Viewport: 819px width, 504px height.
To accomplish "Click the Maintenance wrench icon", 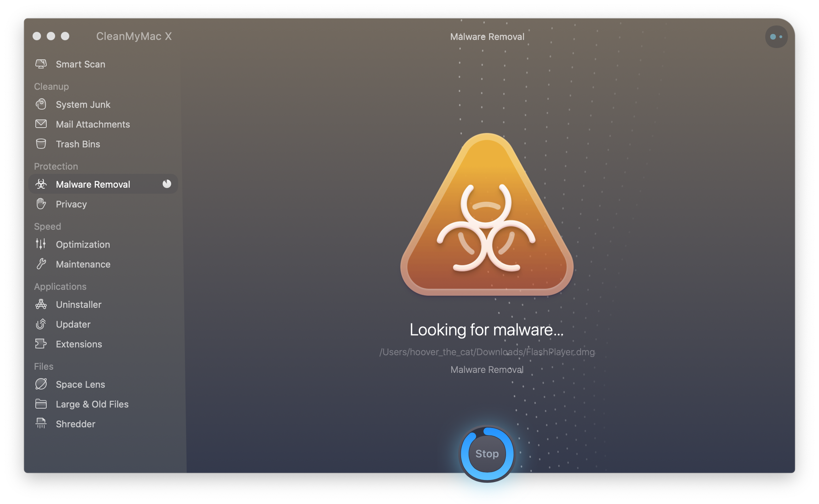I will click(41, 264).
